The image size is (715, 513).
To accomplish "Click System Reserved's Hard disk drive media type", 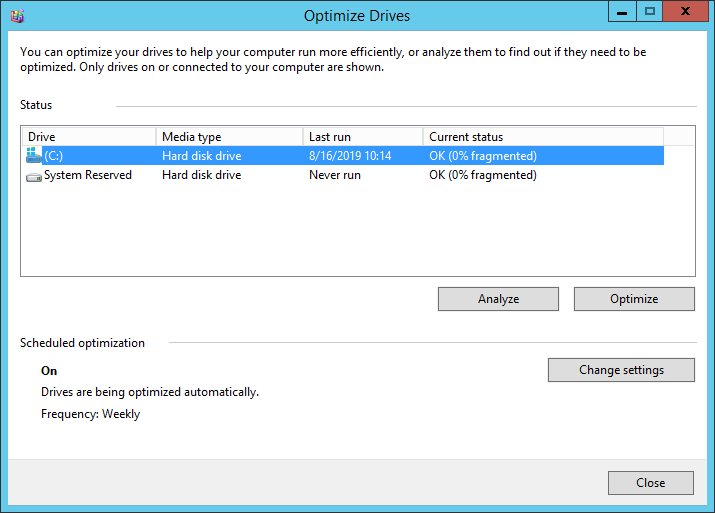I will click(202, 175).
